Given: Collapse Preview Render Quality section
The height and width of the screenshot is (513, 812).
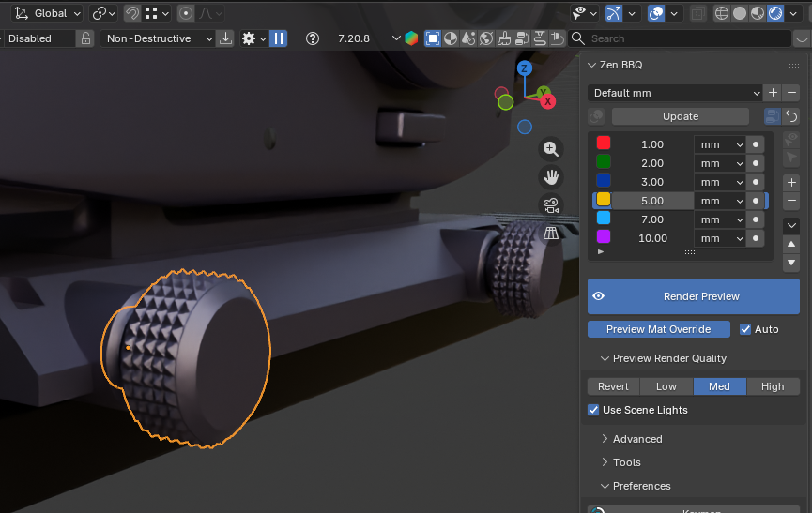Looking at the screenshot, I should pos(605,358).
